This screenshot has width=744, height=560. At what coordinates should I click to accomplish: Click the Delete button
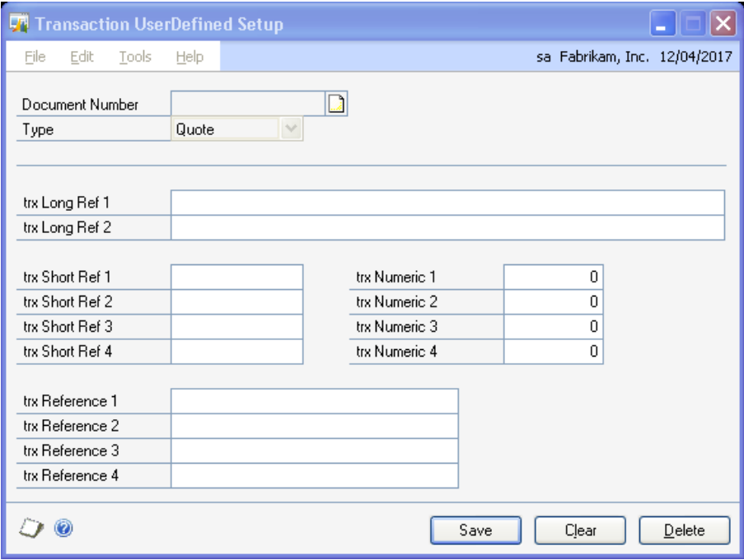pos(684,531)
